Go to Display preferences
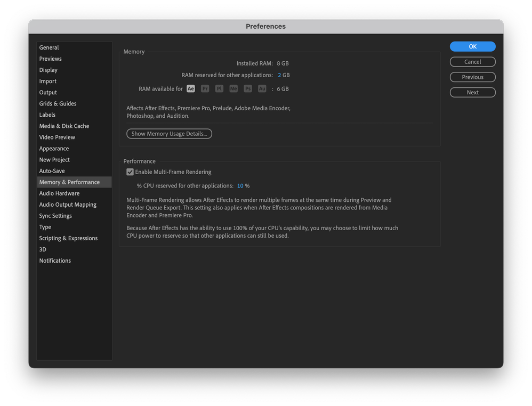Image resolution: width=532 pixels, height=406 pixels. (x=74, y=70)
